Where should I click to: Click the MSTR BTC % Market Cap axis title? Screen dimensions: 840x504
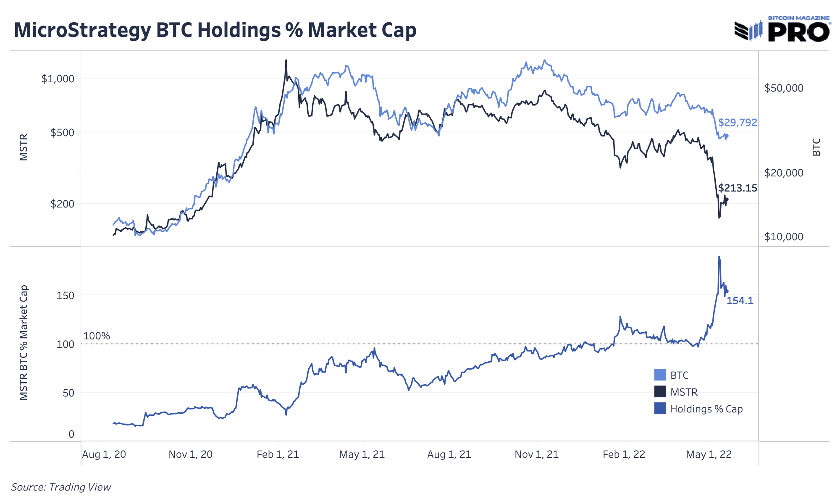[x=24, y=343]
